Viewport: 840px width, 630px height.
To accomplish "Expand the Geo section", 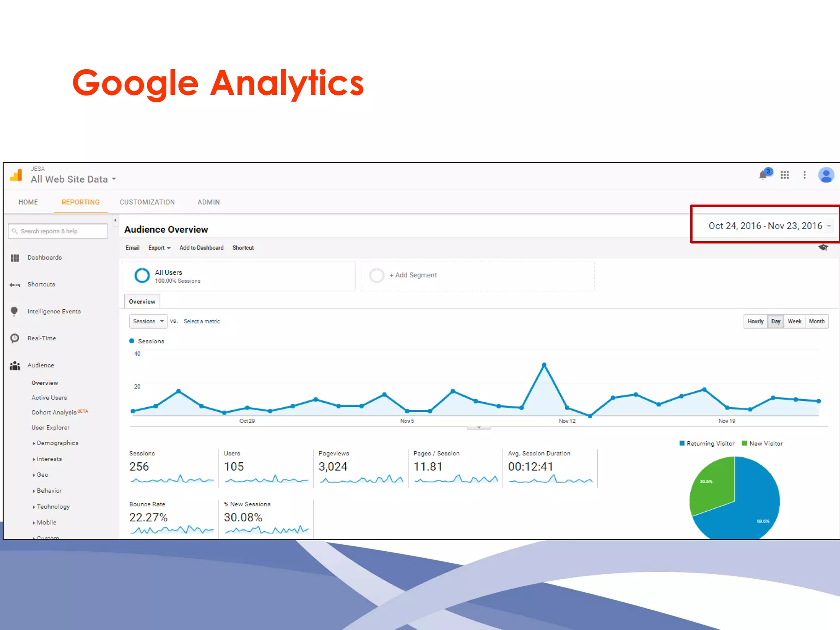I will coord(40,475).
